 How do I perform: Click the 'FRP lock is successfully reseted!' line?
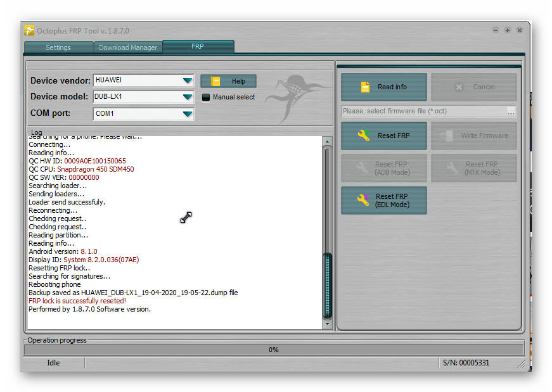pos(77,301)
